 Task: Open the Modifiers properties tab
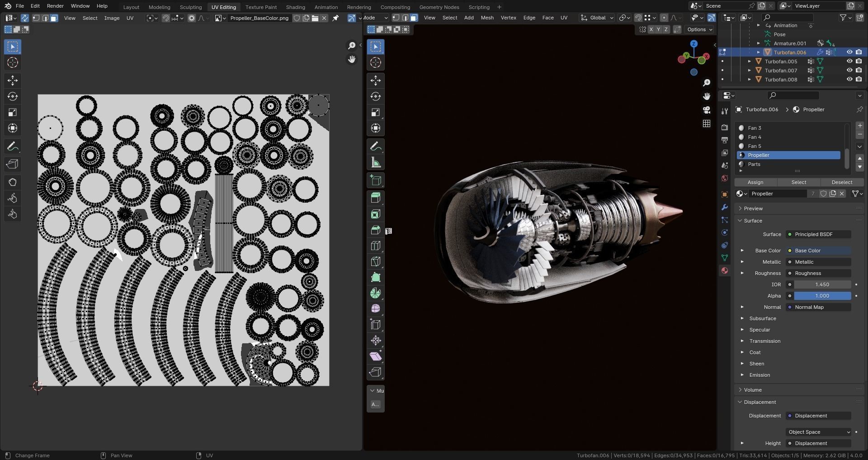coord(725,207)
